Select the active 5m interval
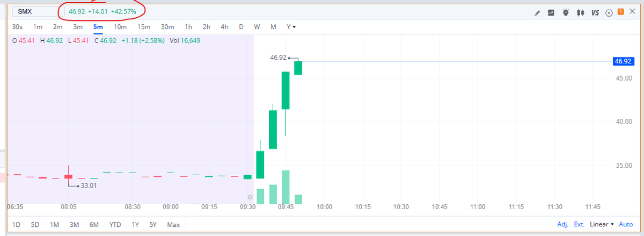644x236 pixels. click(x=98, y=26)
